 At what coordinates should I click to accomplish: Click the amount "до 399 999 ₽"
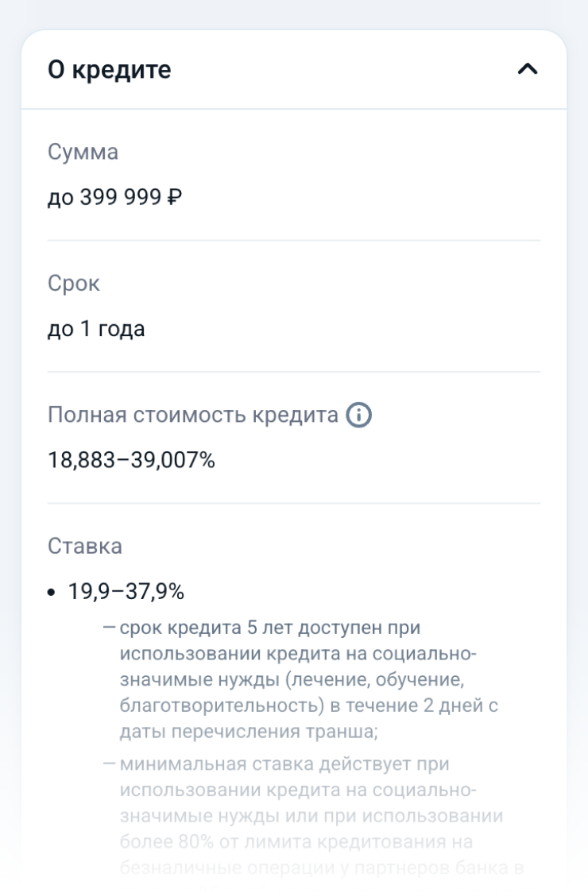click(x=114, y=197)
